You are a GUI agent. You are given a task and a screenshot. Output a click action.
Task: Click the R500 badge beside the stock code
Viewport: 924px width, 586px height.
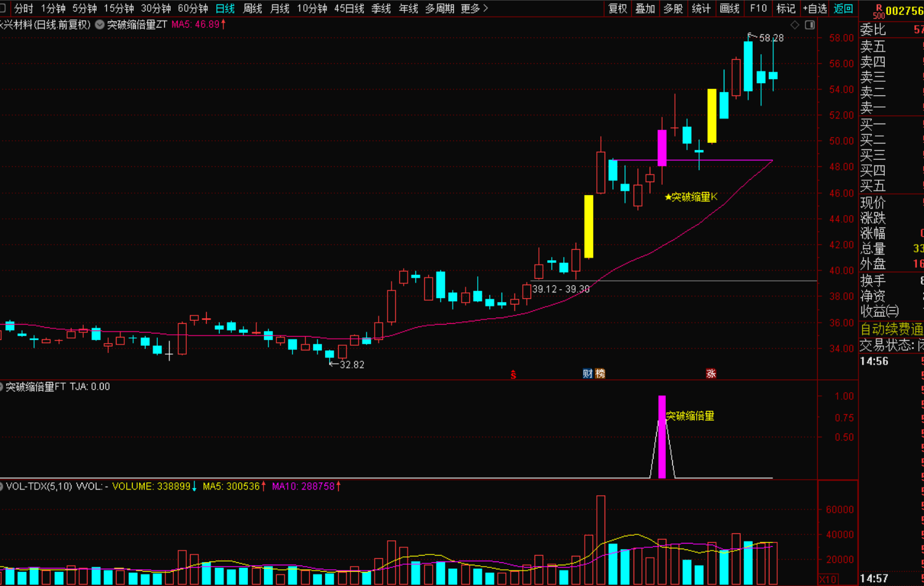pyautogui.click(x=878, y=12)
